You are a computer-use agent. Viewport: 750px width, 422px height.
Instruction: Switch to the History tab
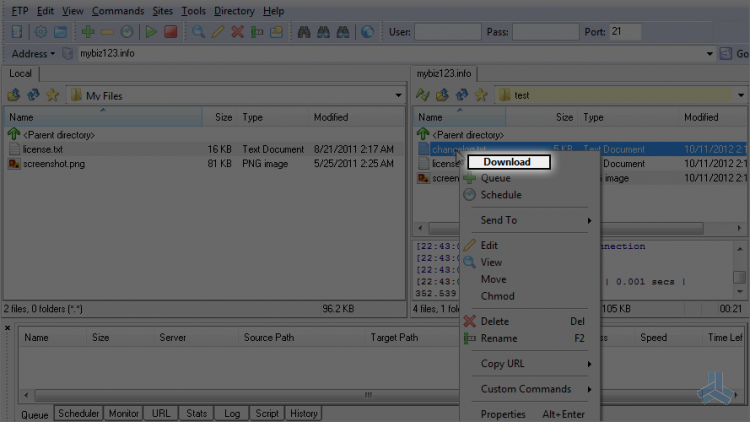coord(304,413)
